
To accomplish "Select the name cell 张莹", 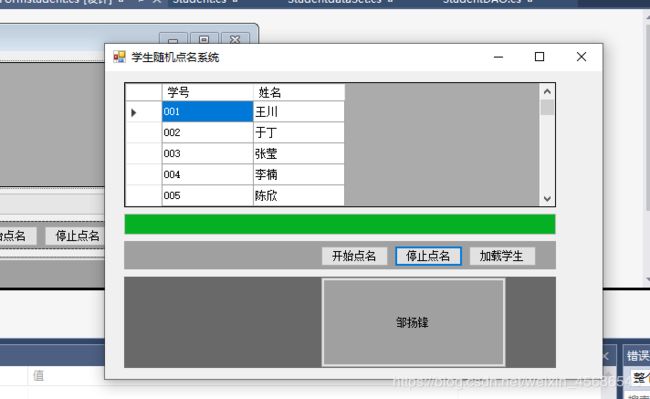I will [x=298, y=154].
